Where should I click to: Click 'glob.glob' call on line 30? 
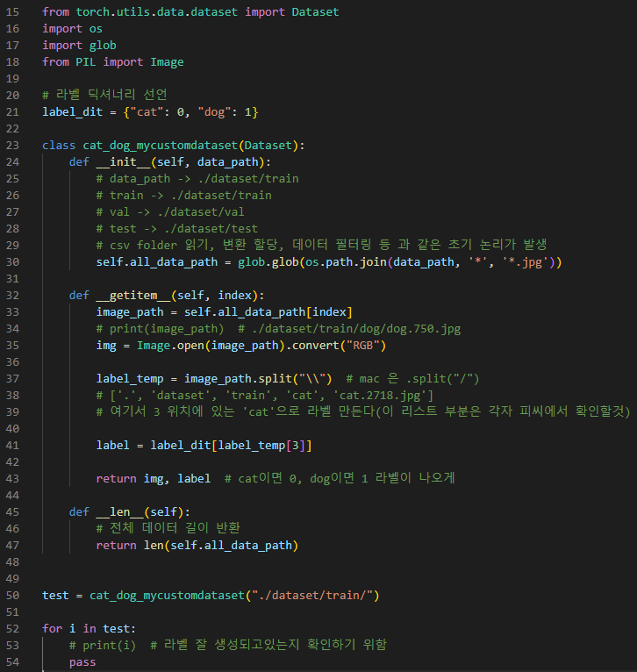click(268, 262)
